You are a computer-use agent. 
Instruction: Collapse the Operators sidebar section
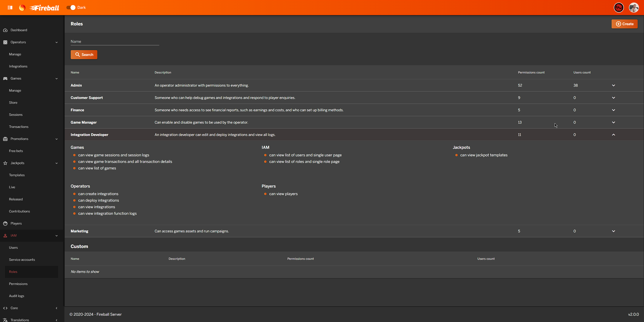(57, 42)
